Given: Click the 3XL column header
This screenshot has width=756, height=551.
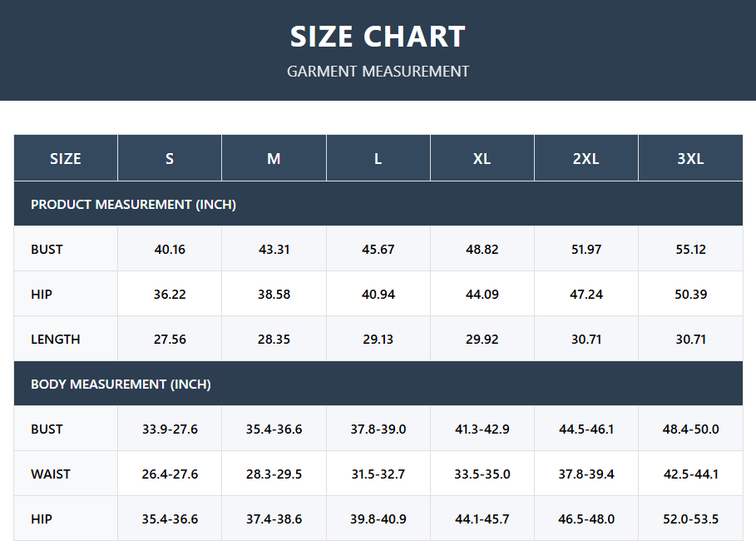Looking at the screenshot, I should click(690, 158).
